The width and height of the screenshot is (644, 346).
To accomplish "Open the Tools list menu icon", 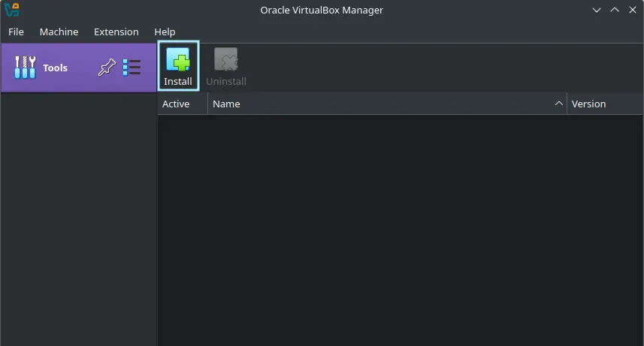I will 132,68.
